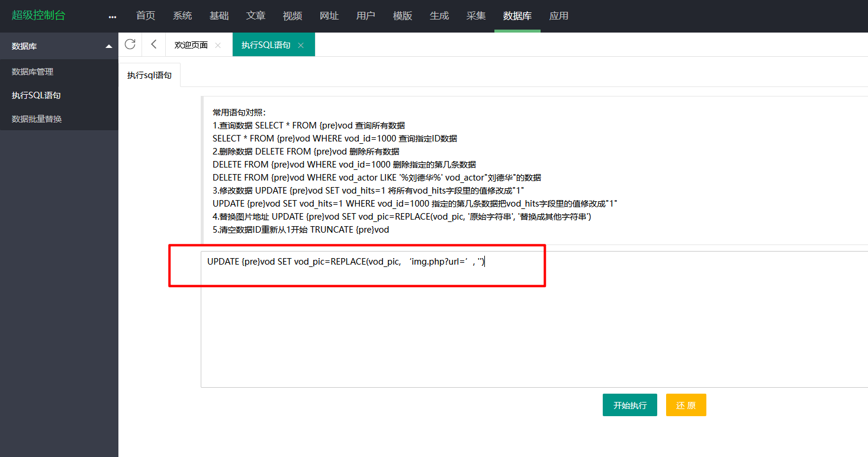Switch to the 欢迎页面 tab
The width and height of the screenshot is (868, 457).
191,45
